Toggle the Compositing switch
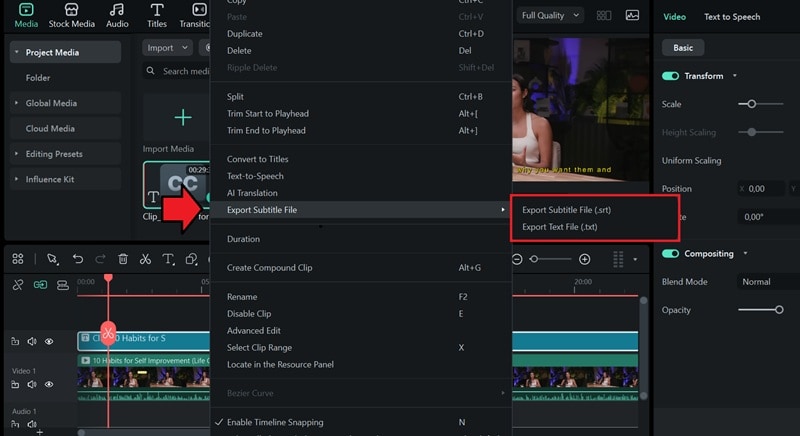 (x=670, y=253)
